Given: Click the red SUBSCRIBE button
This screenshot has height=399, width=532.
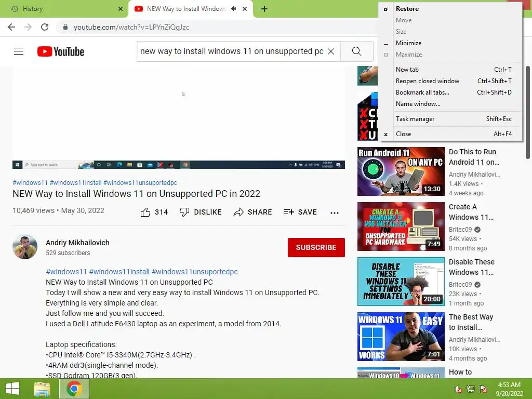Looking at the screenshot, I should (x=316, y=247).
